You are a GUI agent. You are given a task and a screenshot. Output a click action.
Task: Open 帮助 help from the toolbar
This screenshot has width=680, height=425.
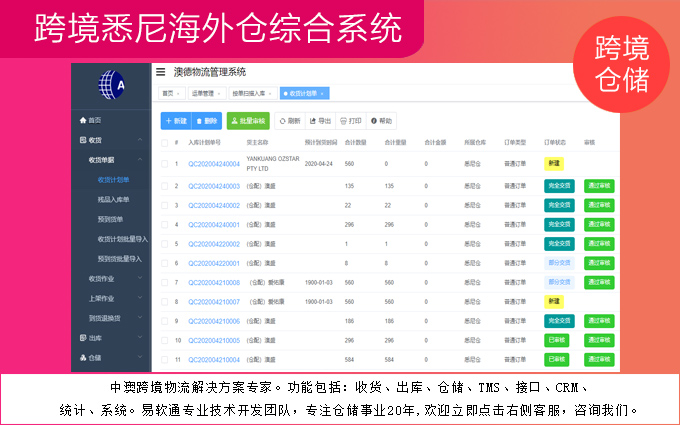(381, 120)
